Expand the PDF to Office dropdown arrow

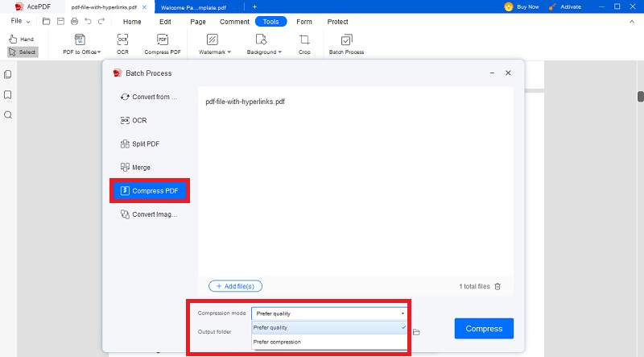coord(99,52)
